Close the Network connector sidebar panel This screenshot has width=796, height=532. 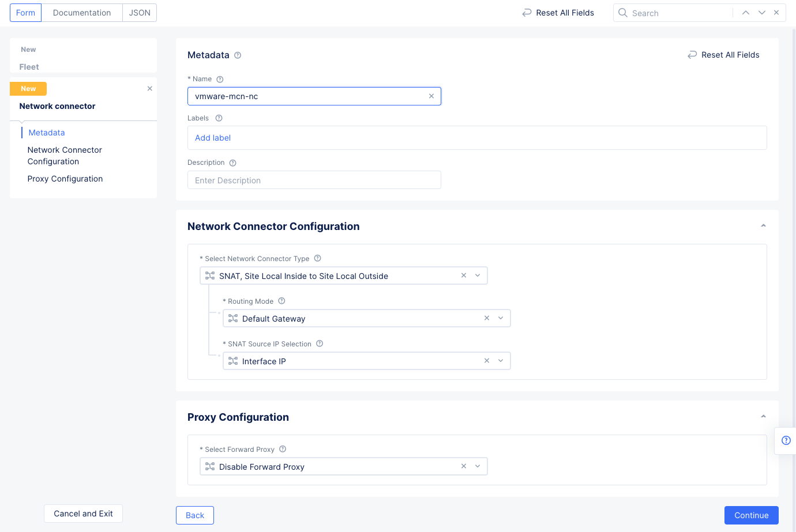pos(150,89)
